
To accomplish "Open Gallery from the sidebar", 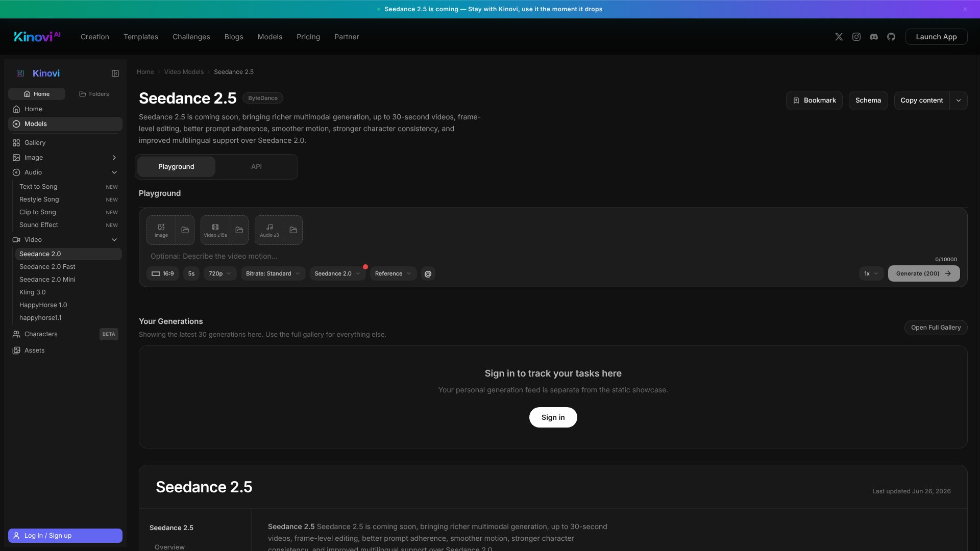I will [65, 143].
